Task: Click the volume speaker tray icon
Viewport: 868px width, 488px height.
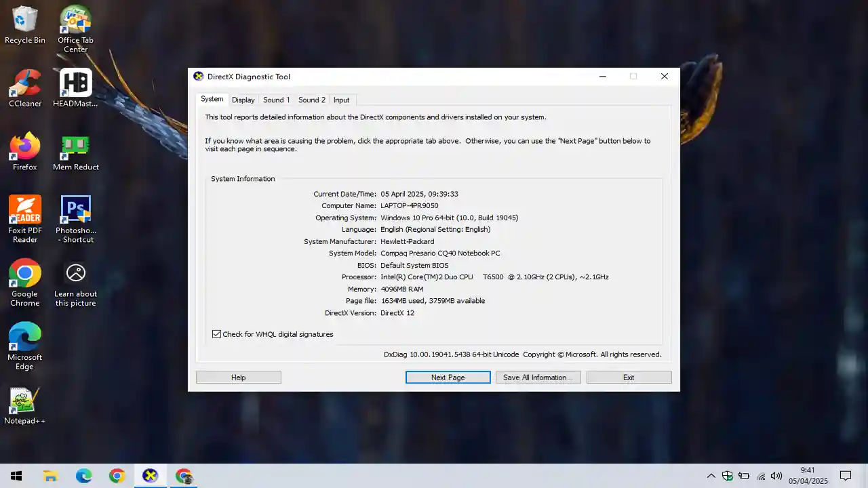Action: click(776, 476)
